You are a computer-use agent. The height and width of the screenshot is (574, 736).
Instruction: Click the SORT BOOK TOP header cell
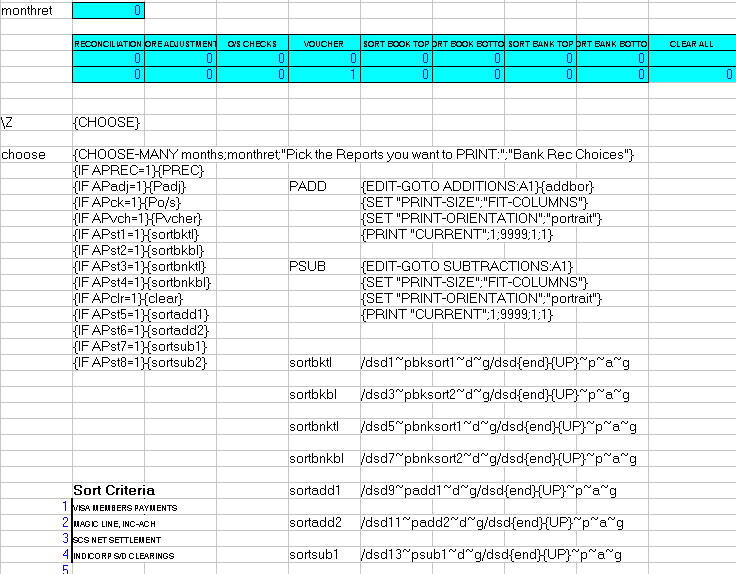[396, 44]
